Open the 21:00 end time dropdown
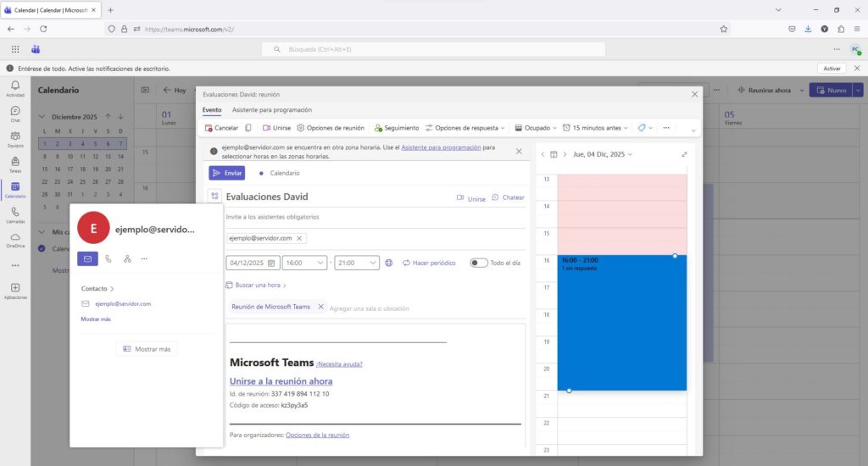868x466 pixels. [x=357, y=263]
